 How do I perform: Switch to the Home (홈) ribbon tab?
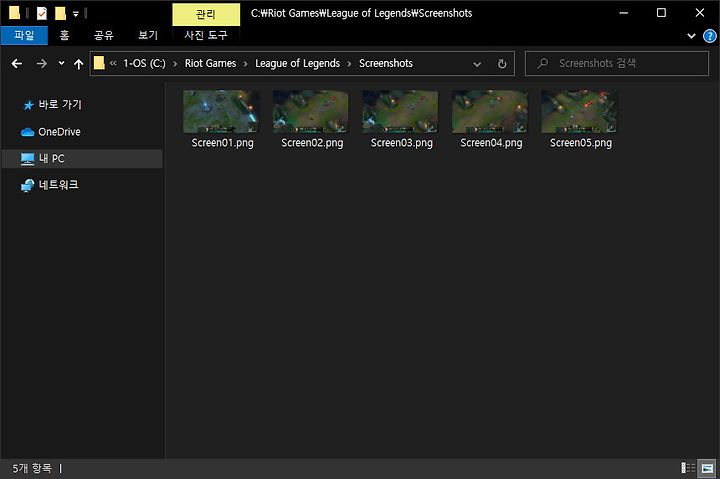[x=64, y=35]
